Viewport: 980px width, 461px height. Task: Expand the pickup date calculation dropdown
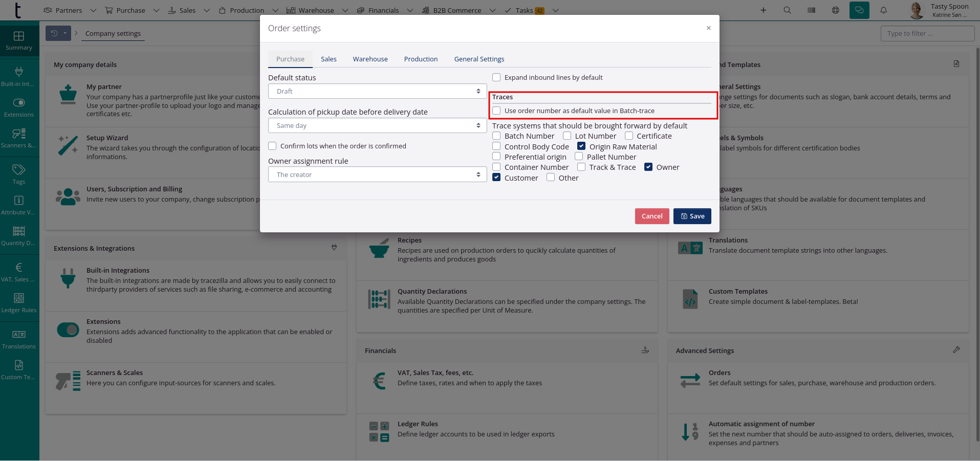377,125
